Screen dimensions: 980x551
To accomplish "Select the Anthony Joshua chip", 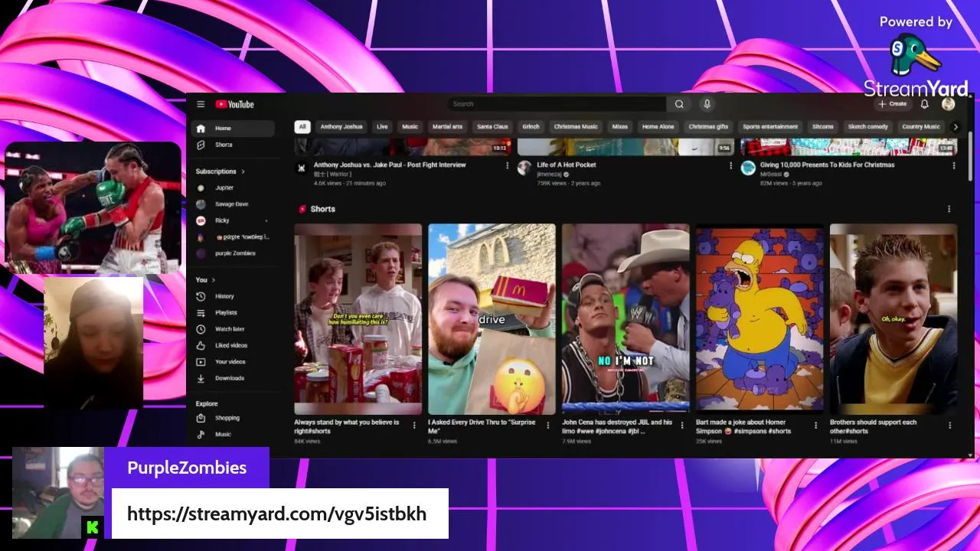I will tap(341, 127).
